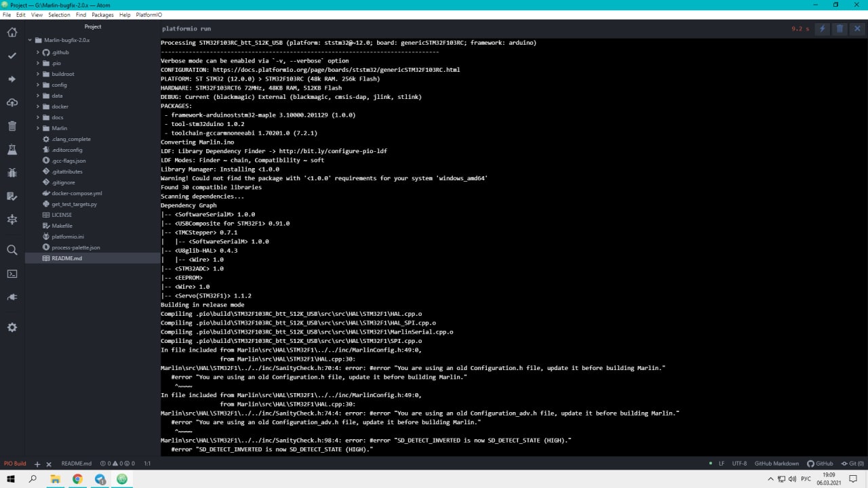Change the UTF-8 encoding selector
The height and width of the screenshot is (488, 868).
739,464
